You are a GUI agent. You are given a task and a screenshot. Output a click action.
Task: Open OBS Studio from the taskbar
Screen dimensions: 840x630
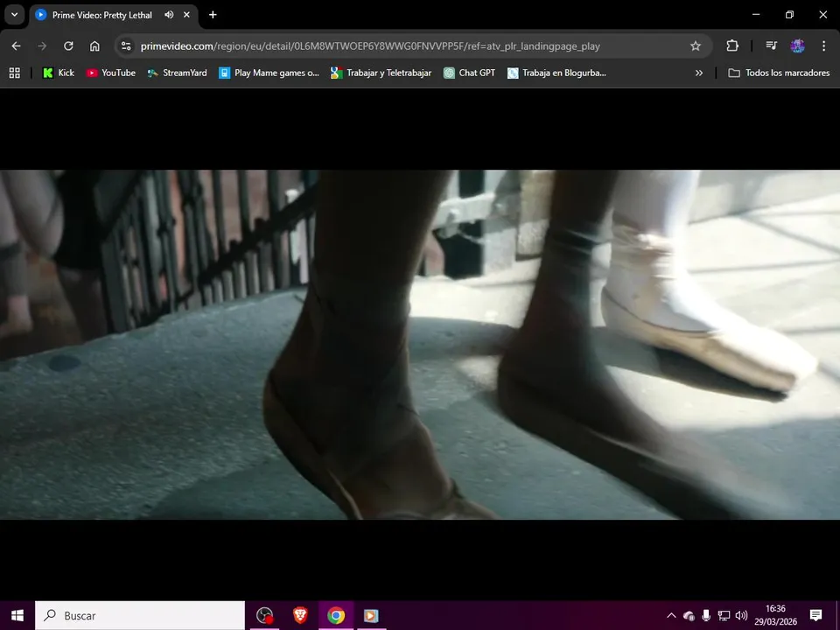click(x=264, y=615)
